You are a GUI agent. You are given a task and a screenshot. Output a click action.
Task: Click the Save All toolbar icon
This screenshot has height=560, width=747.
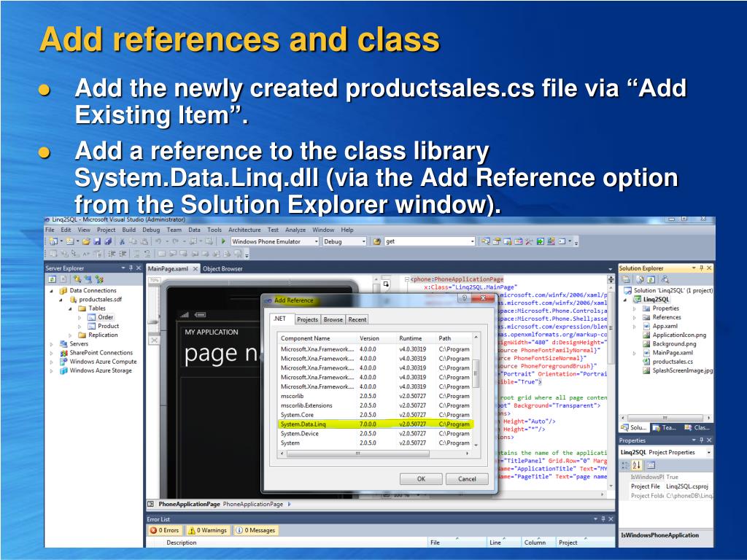click(108, 241)
